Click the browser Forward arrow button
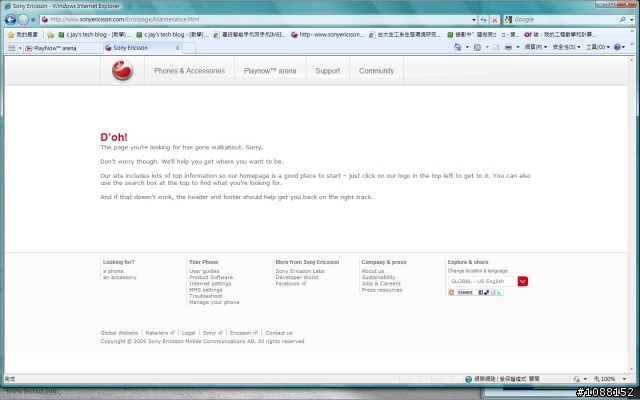Screen dimensions: 640x400 pyautogui.click(x=23, y=19)
